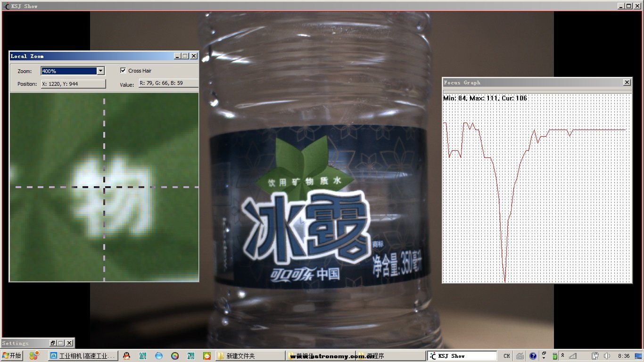
Task: Click the KSJ Show title bar icon
Action: point(7,6)
